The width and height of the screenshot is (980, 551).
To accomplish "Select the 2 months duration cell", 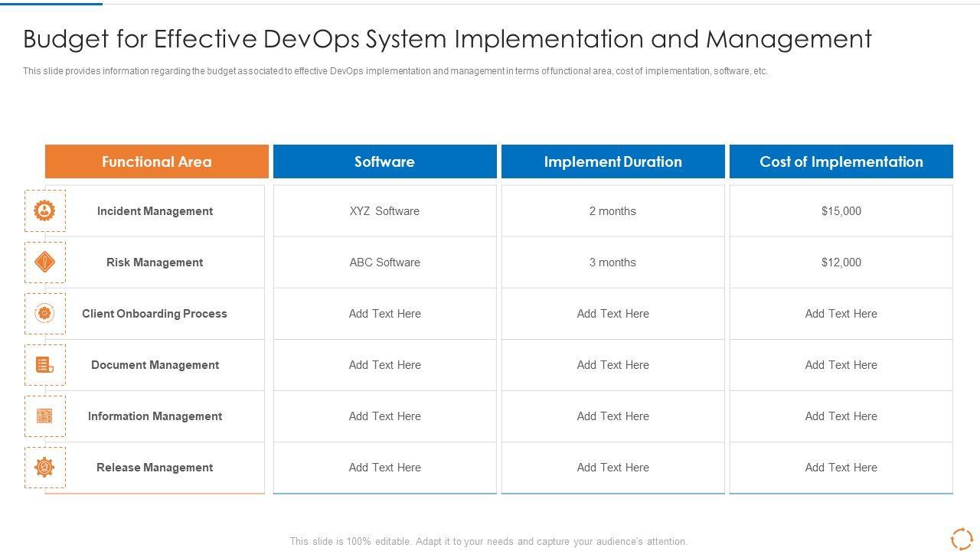I will click(612, 211).
